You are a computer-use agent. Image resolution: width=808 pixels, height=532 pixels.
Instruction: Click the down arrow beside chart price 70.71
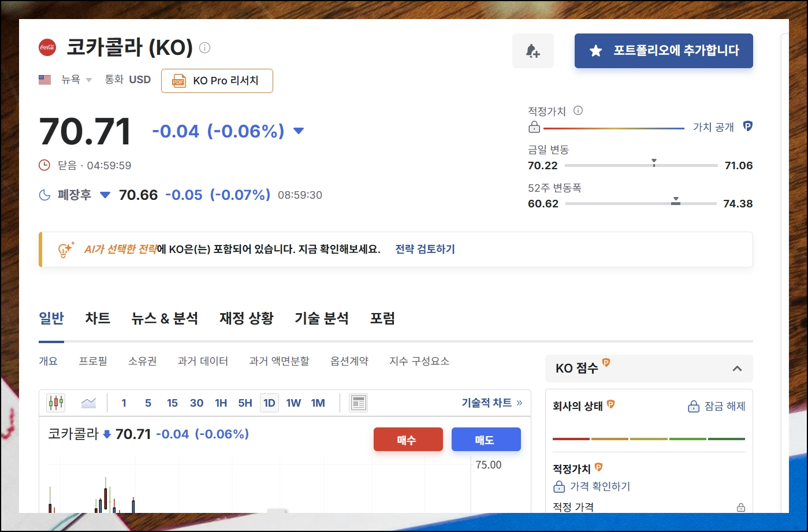[107, 434]
